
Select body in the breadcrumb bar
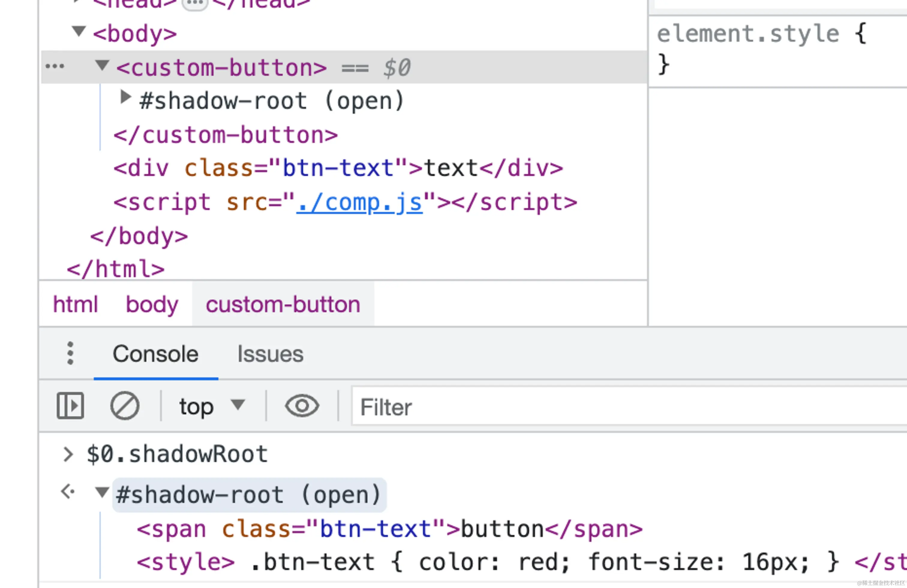tap(152, 304)
